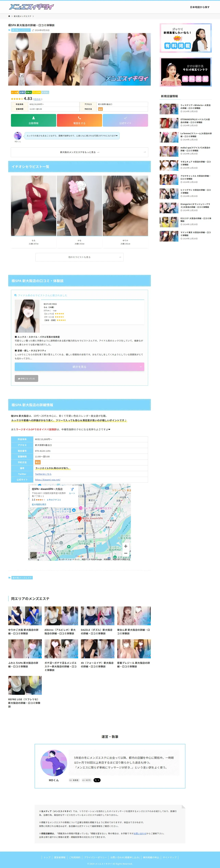The width and height of the screenshot is (220, 868).
Task: Open the お問い合わせ link in the disclaimer
Action: pyautogui.click(x=140, y=833)
